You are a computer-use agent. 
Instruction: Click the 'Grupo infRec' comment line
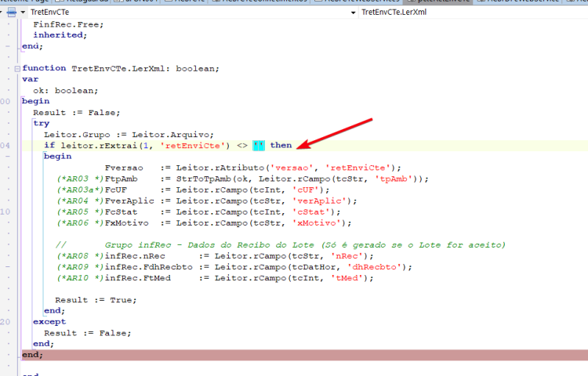pyautogui.click(x=281, y=245)
